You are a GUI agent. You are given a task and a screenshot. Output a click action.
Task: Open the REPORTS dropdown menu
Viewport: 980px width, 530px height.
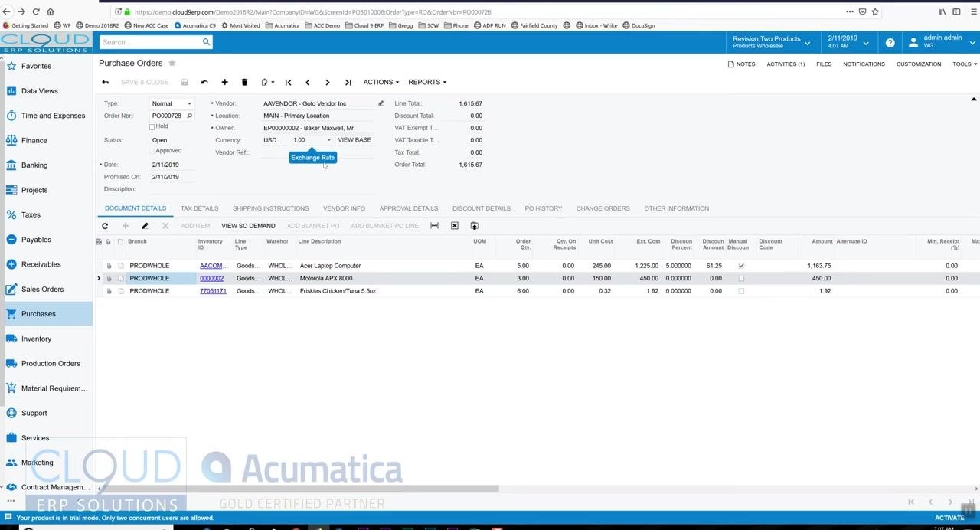pos(427,82)
